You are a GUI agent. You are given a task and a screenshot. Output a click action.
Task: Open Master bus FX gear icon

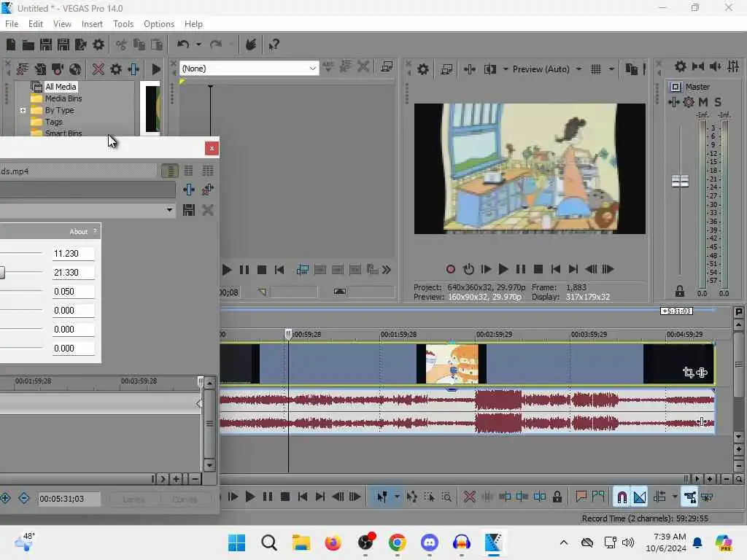689,102
